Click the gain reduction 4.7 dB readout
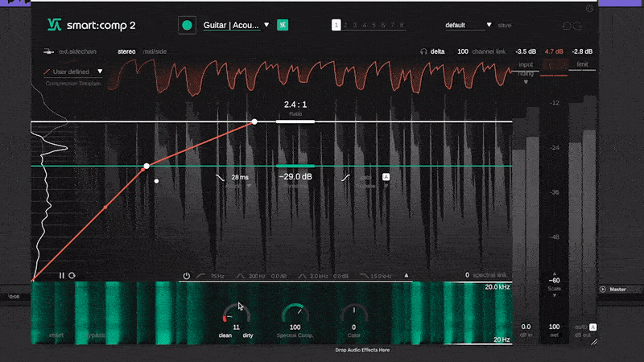644x362 pixels. [x=554, y=51]
